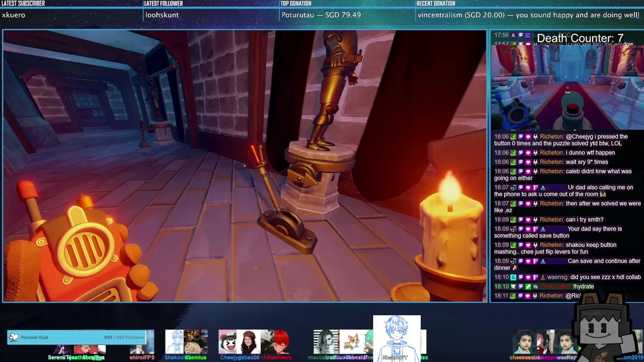644x362 pixels.
Task: Click latest subscriber name "xkuero"
Action: pyautogui.click(x=14, y=15)
